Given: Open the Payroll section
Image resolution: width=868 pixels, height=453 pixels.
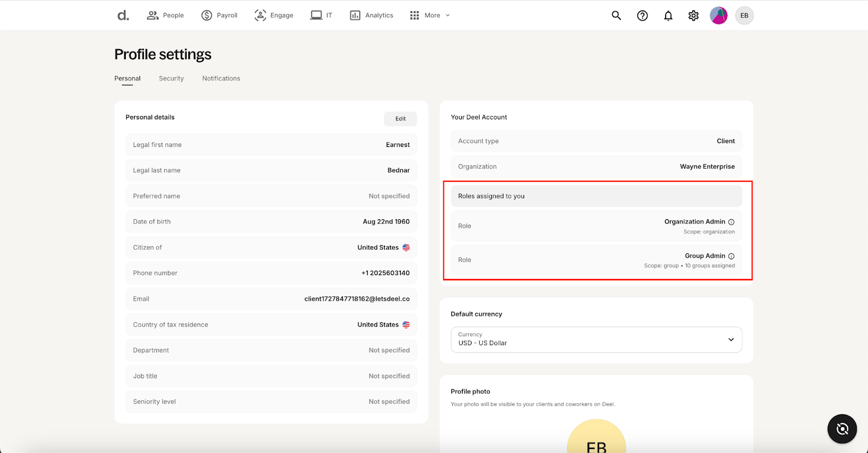Looking at the screenshot, I should point(219,15).
